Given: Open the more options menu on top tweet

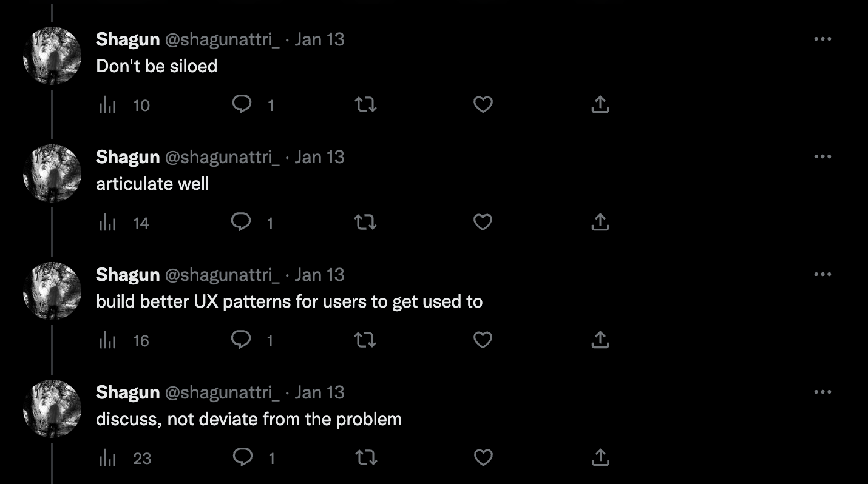Looking at the screenshot, I should point(823,39).
